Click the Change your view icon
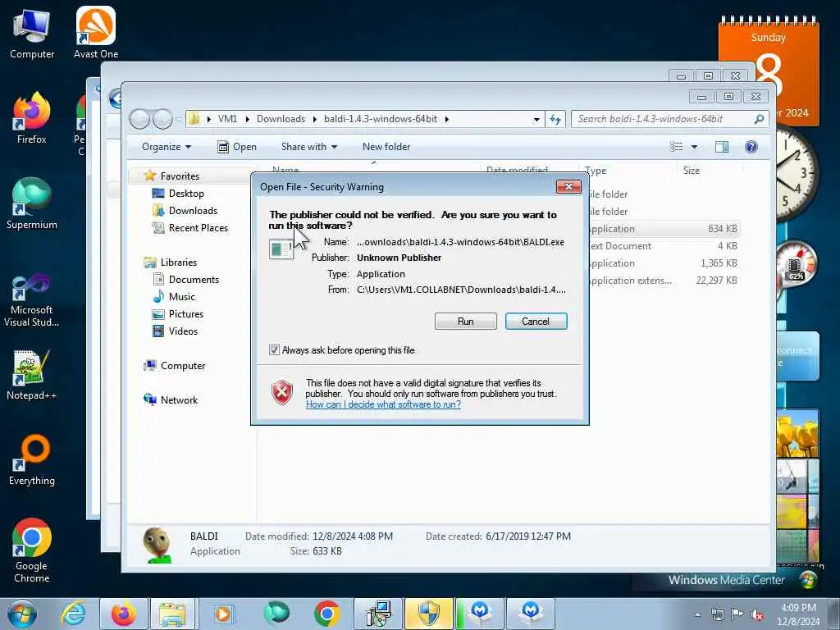Viewport: 840px width, 630px height. (x=677, y=147)
